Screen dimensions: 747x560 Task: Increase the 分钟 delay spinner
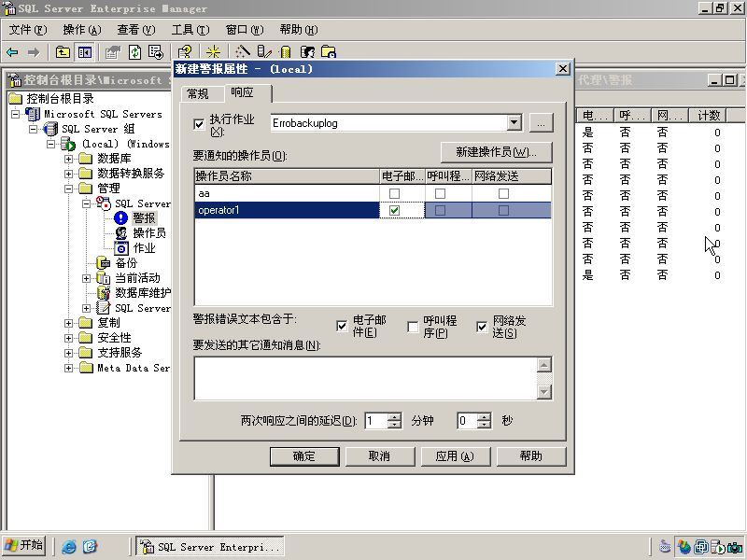(x=395, y=416)
